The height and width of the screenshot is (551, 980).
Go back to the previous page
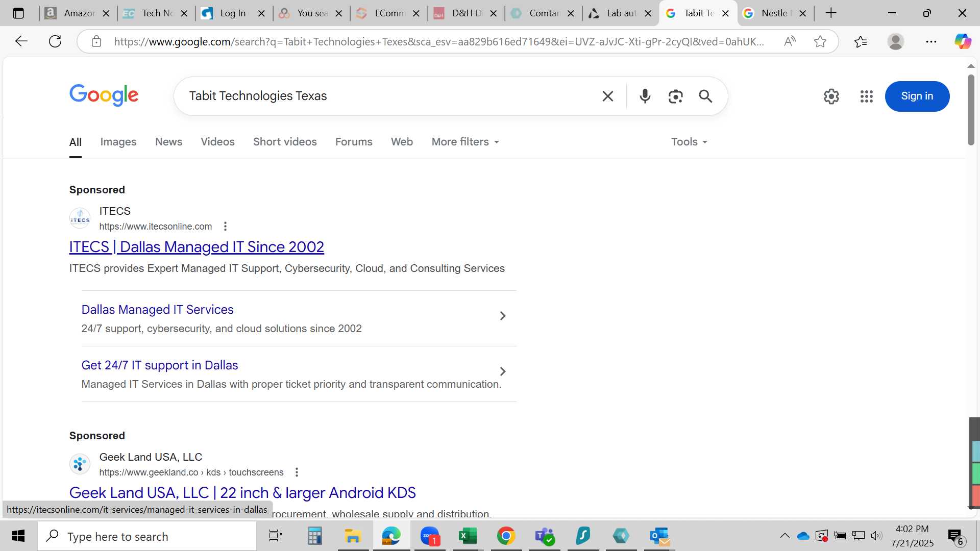21,41
